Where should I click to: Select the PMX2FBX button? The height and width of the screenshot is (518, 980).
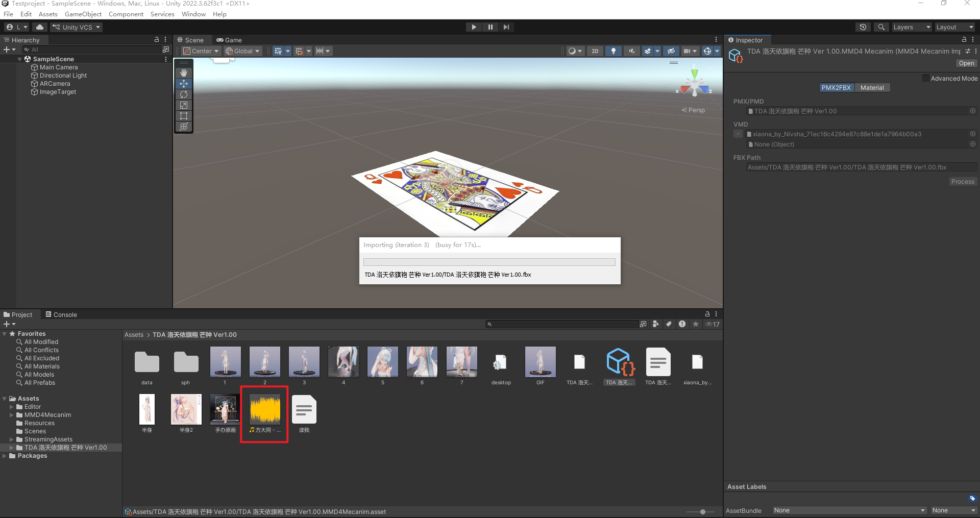(836, 88)
